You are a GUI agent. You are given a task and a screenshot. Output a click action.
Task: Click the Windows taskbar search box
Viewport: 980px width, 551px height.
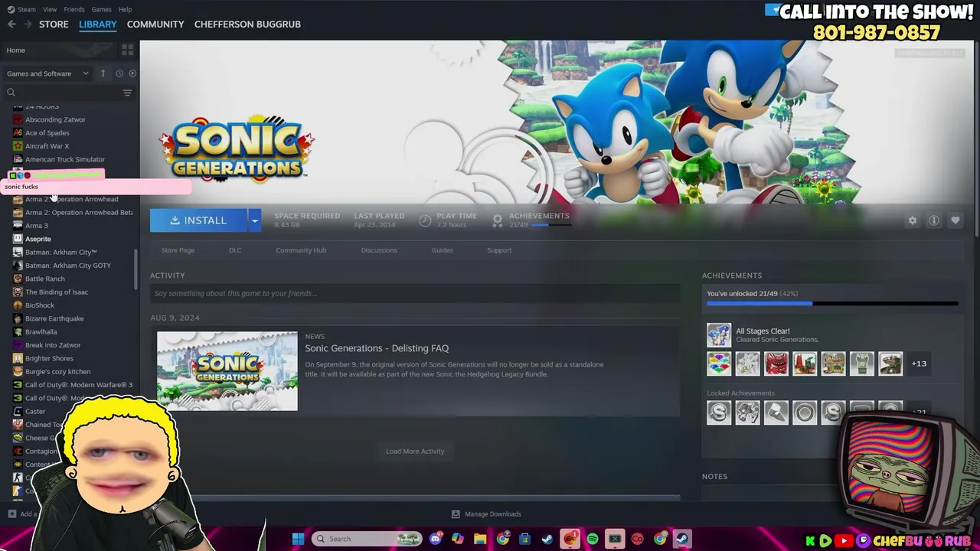click(x=367, y=539)
